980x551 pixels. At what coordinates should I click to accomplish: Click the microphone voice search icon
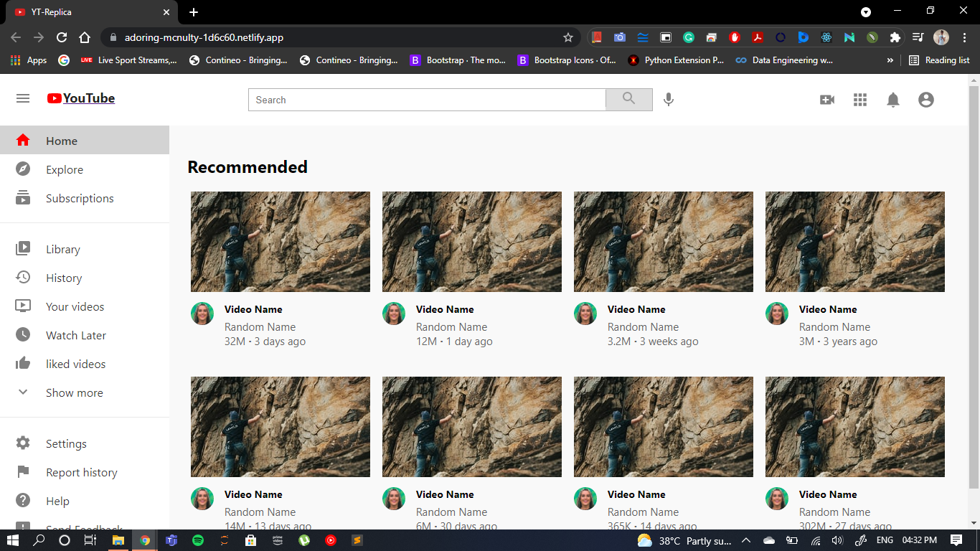click(669, 100)
